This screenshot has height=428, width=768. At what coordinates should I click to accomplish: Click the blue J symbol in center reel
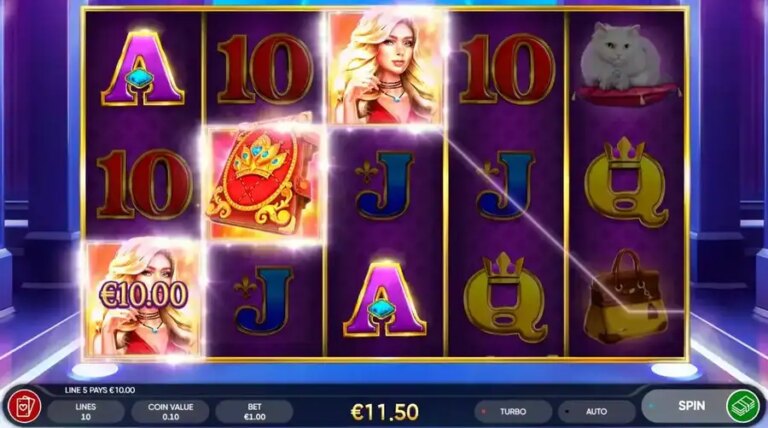[x=385, y=185]
